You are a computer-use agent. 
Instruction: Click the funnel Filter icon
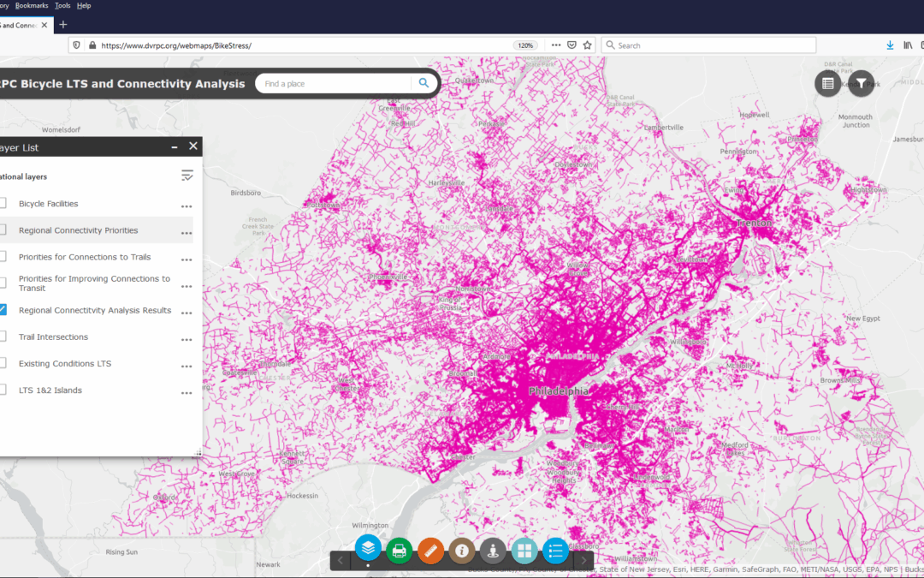tap(862, 83)
